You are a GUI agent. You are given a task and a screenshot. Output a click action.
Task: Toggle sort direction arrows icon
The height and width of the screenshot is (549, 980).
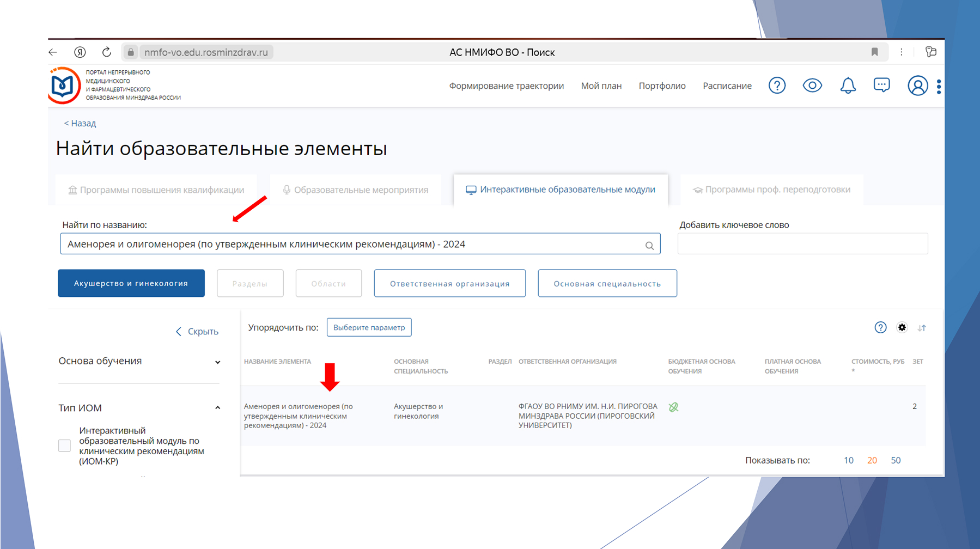tap(922, 328)
